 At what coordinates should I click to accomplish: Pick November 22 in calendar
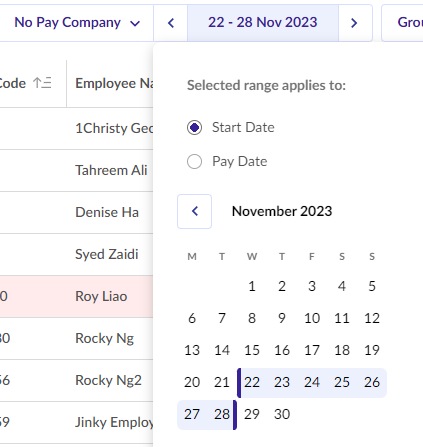click(252, 382)
